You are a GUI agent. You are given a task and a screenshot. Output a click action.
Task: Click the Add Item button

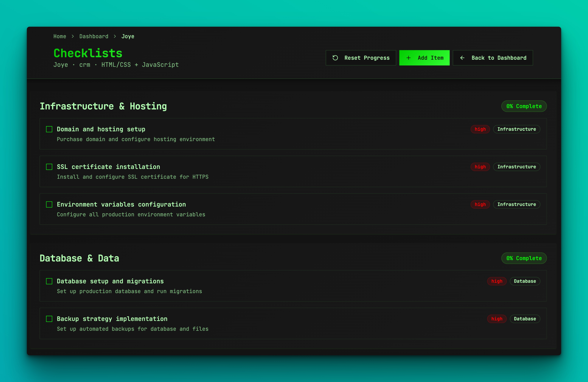[424, 58]
